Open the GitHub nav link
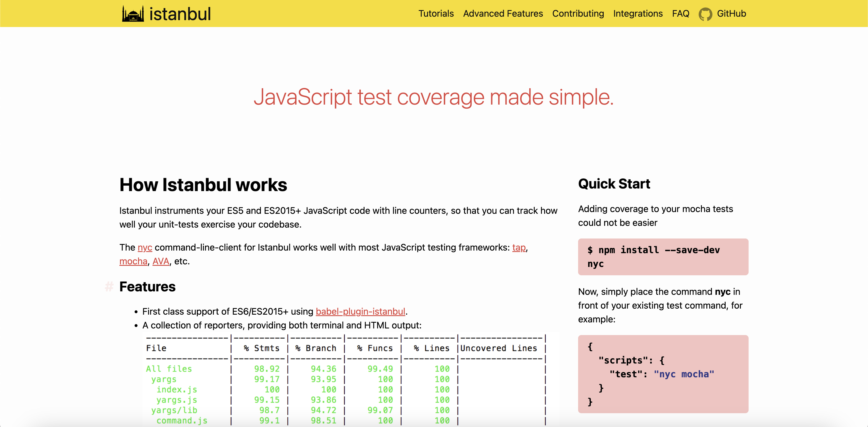 [x=731, y=14]
